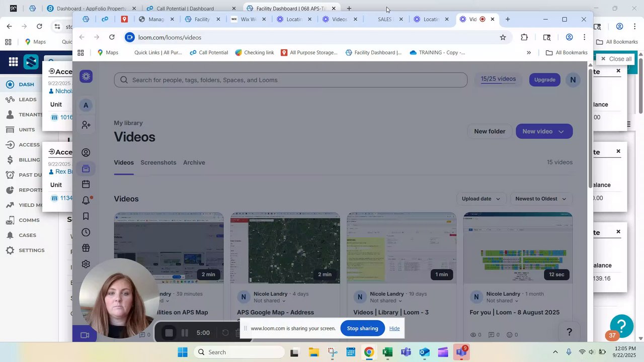Open the All Bookmarks folder in Loom window

567,52
